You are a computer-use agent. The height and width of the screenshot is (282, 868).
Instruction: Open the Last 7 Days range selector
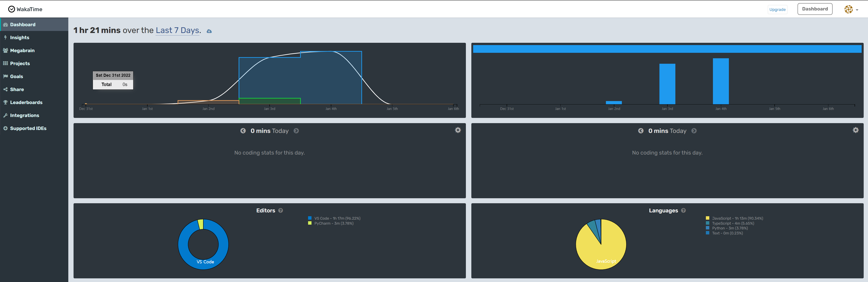[177, 30]
